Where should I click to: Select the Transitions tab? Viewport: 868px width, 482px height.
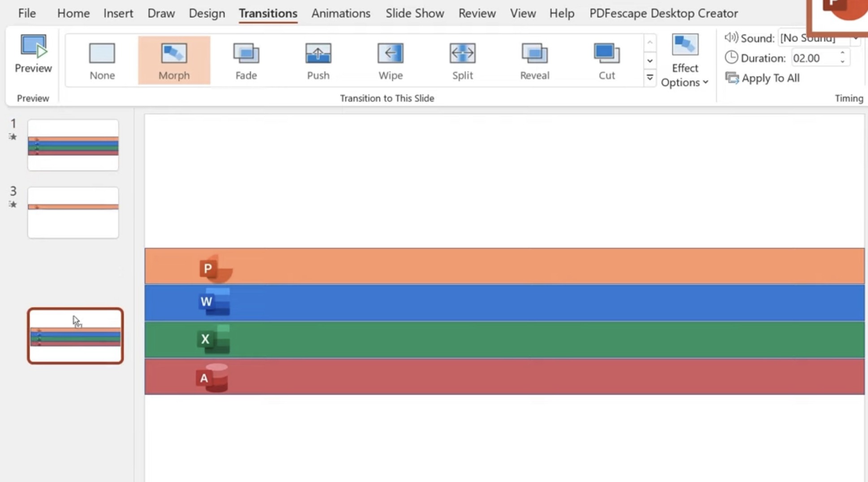tap(268, 13)
